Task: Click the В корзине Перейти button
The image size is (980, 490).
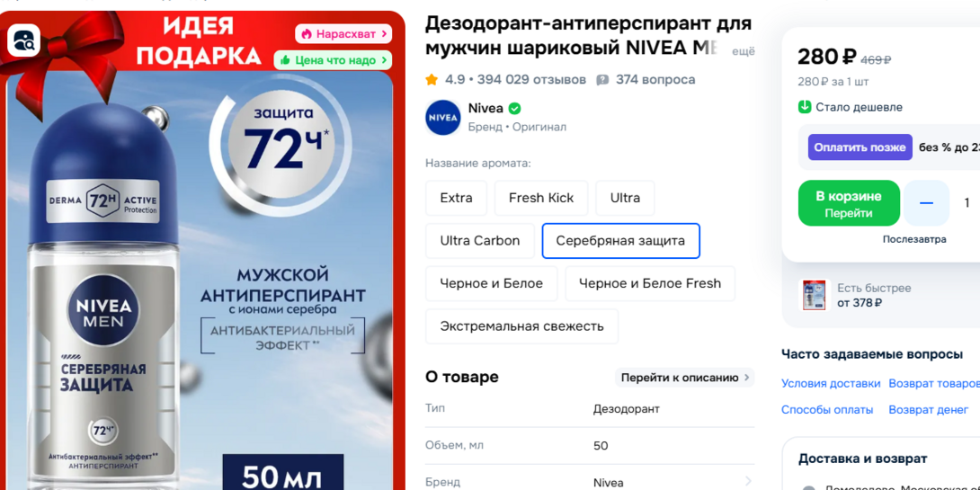Action: coord(849,203)
